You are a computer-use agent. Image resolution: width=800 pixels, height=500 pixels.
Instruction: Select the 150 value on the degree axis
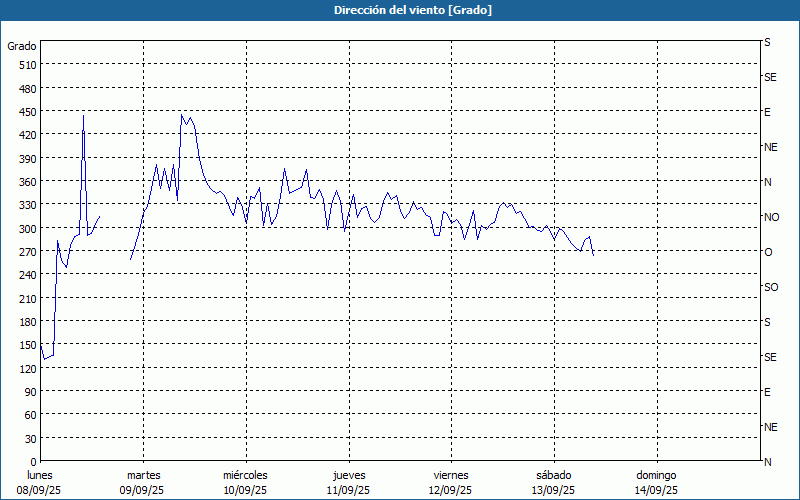click(29, 345)
